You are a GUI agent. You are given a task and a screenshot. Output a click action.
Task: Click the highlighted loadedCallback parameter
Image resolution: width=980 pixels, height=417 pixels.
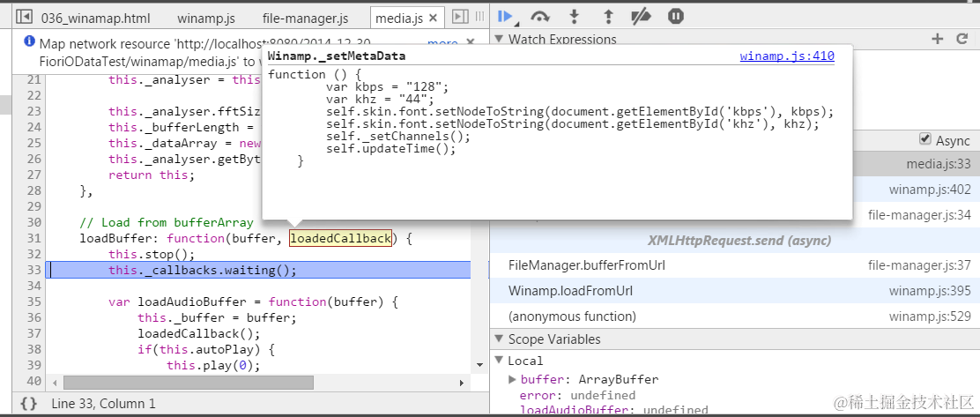point(341,238)
